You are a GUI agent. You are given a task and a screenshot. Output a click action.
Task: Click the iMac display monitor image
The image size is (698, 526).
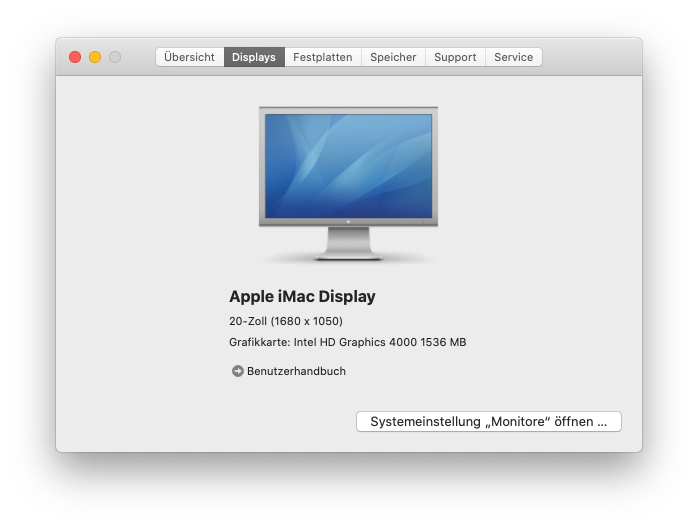349,183
